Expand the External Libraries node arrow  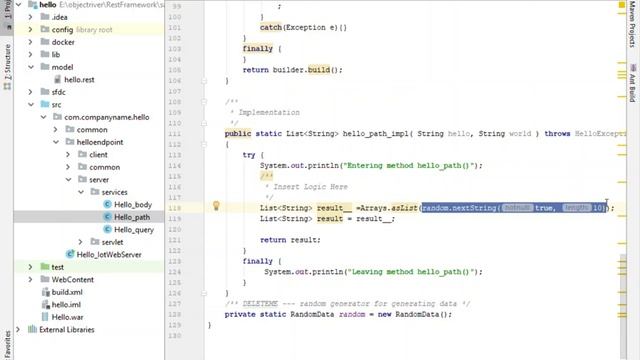(x=18, y=329)
